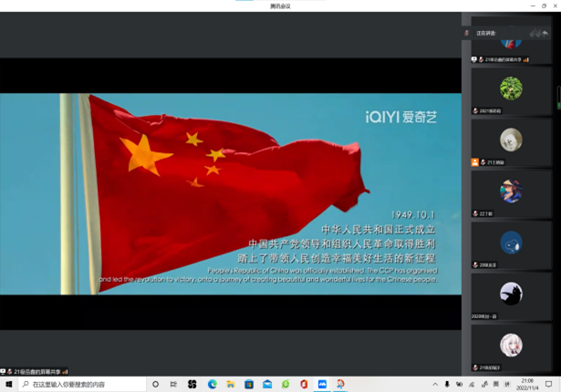Image resolution: width=561 pixels, height=392 pixels.
Task: Select the blue Snoopy avatar participant tile
Action: tap(511, 242)
